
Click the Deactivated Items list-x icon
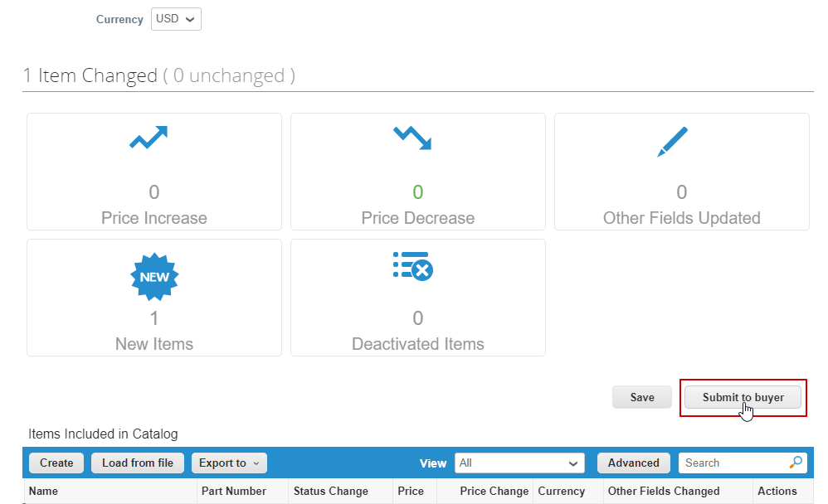tap(413, 266)
